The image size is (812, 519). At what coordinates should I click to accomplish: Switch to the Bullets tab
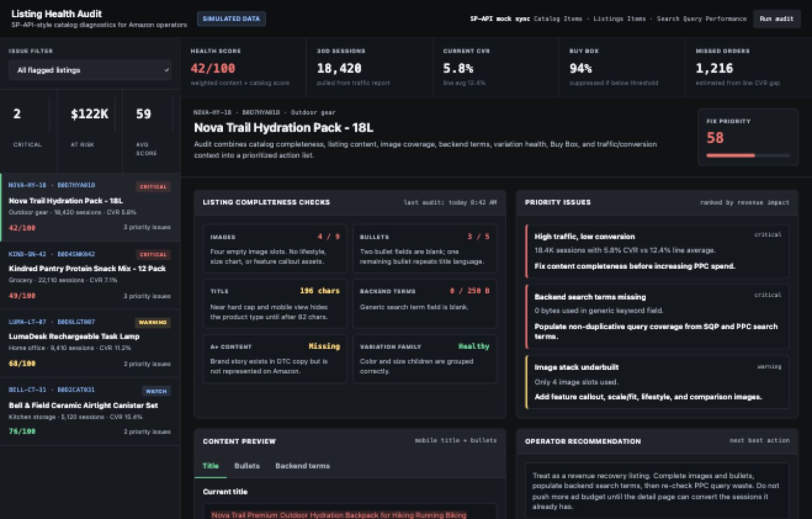[x=247, y=465]
